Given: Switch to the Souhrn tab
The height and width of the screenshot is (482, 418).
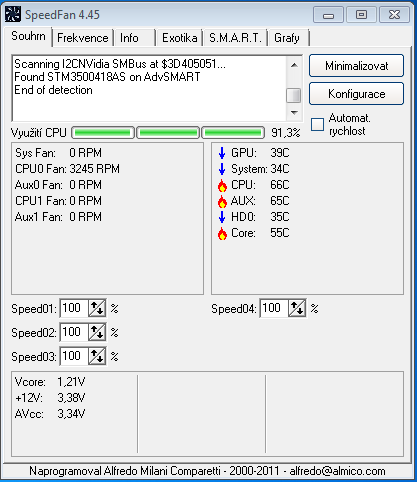Looking at the screenshot, I should click(x=28, y=36).
